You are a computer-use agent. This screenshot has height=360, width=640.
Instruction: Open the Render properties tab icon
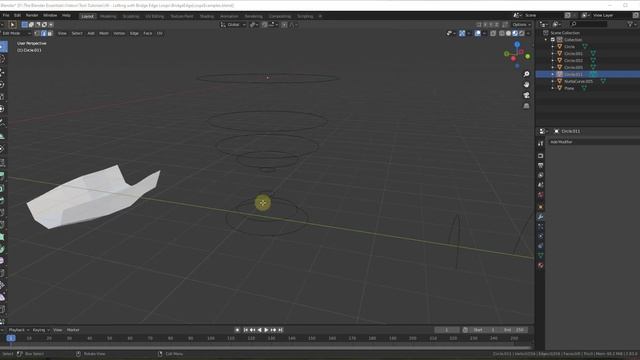pyautogui.click(x=540, y=156)
